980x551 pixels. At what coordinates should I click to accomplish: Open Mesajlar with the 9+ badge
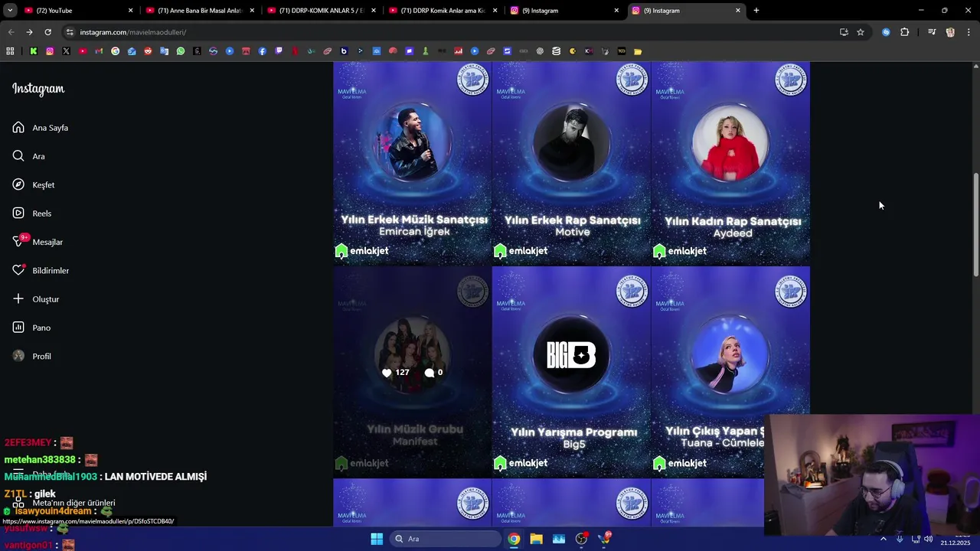coord(38,242)
